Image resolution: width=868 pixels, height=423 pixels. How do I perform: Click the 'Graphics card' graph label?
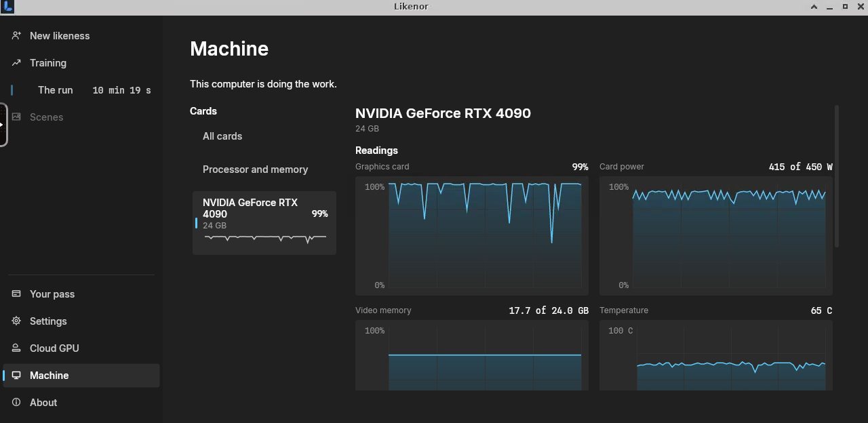coord(382,167)
